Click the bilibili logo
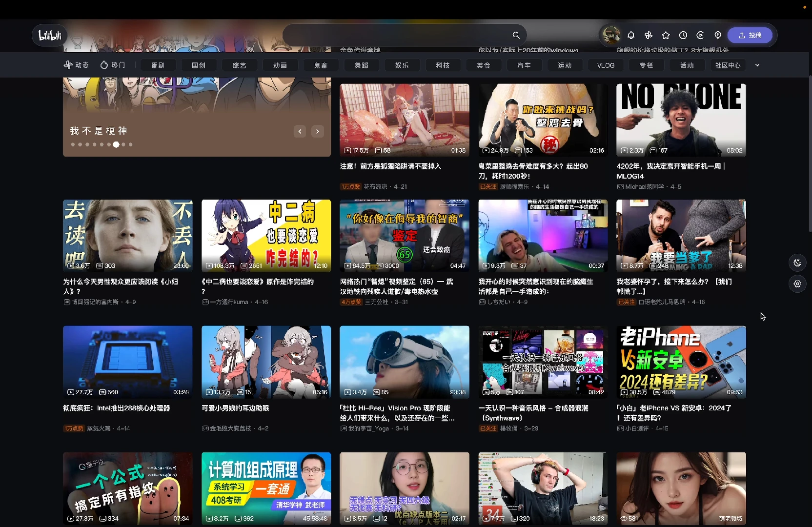Image resolution: width=812 pixels, height=527 pixels. [x=50, y=35]
